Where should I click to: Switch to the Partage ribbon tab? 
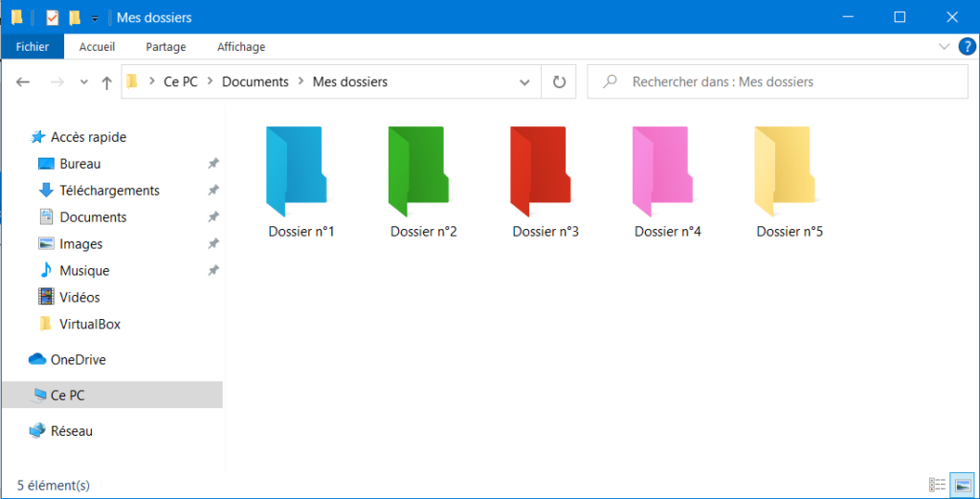(x=166, y=47)
